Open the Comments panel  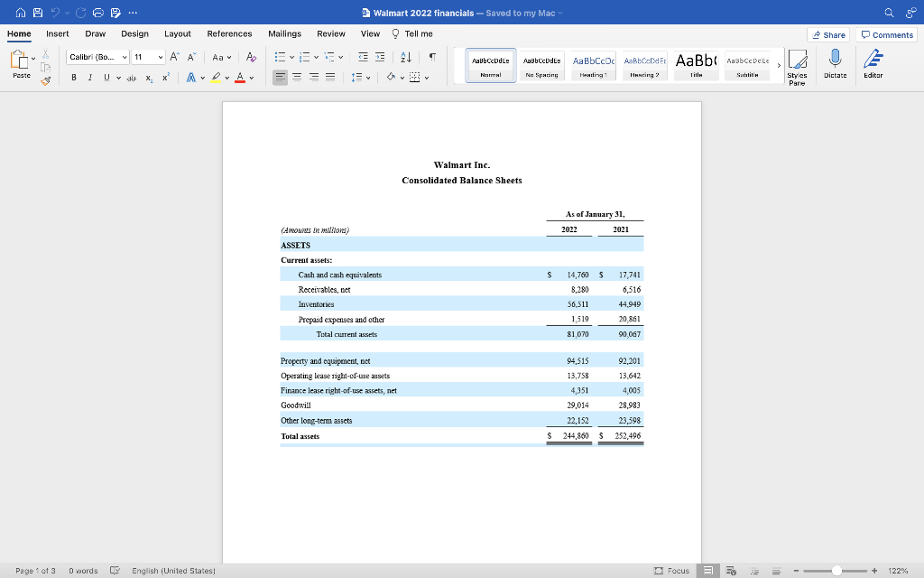click(x=885, y=34)
